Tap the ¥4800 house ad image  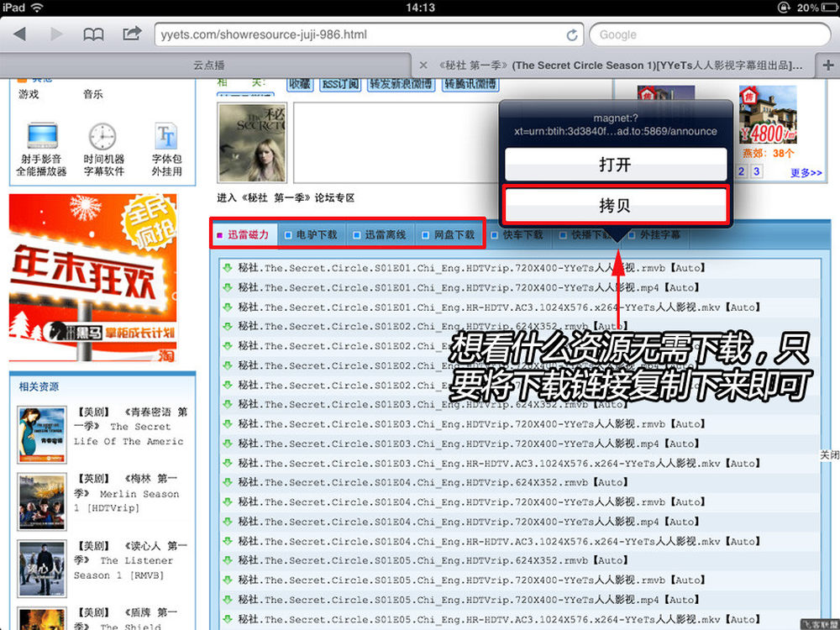[768, 116]
